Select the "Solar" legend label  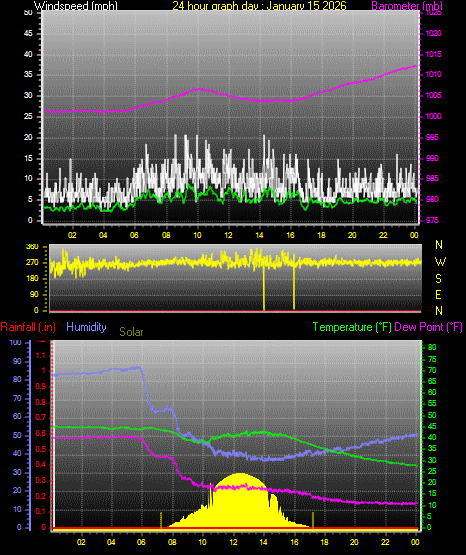click(131, 332)
